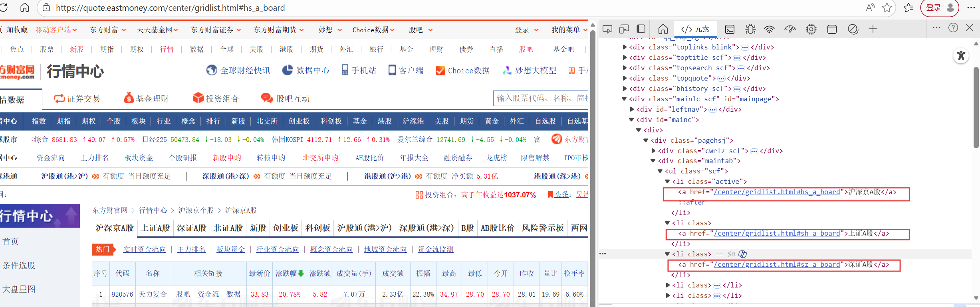Screen dimensions: 980x307
Task: Click the browser 登录 profile button
Action: pyautogui.click(x=940, y=8)
